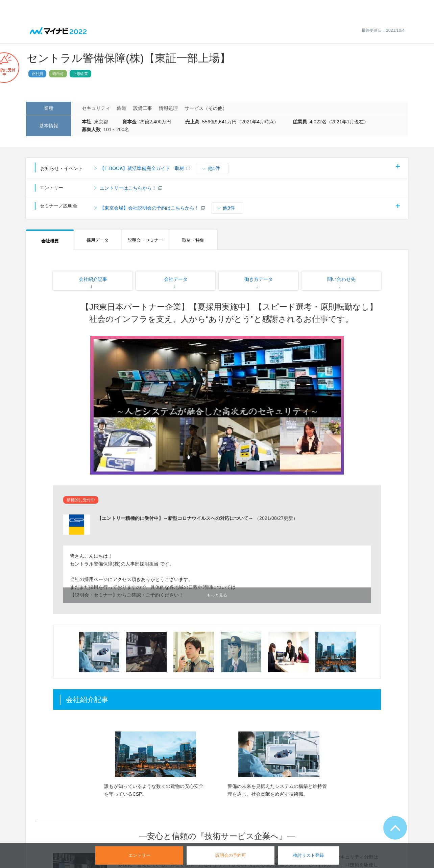The height and width of the screenshot is (868, 434).
Task: Jump to 会社データ section
Action: pyautogui.click(x=175, y=281)
